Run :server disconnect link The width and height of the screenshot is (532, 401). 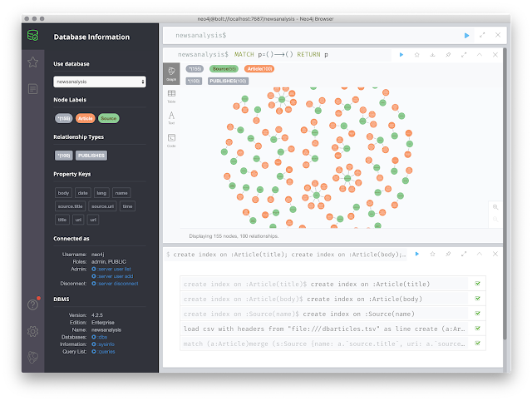(x=115, y=284)
